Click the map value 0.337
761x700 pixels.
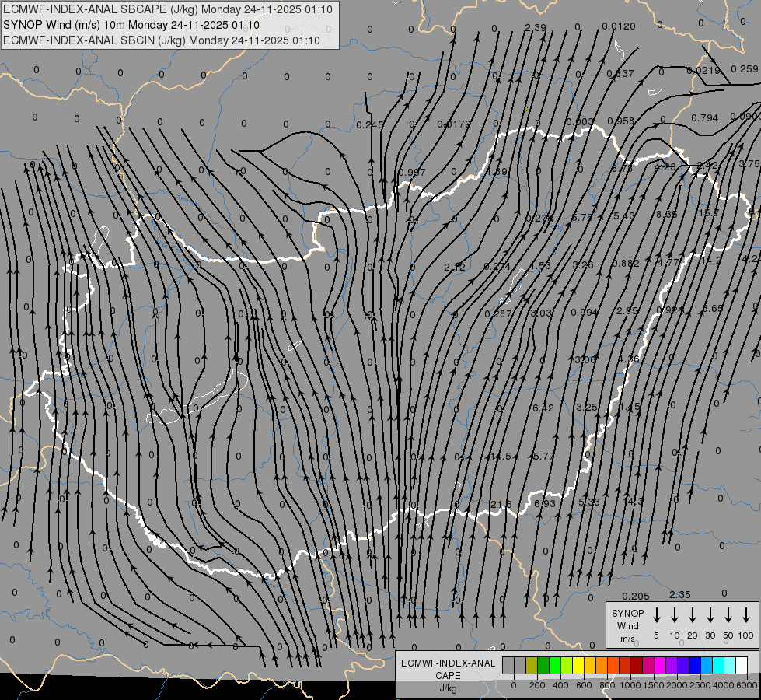coord(620,73)
